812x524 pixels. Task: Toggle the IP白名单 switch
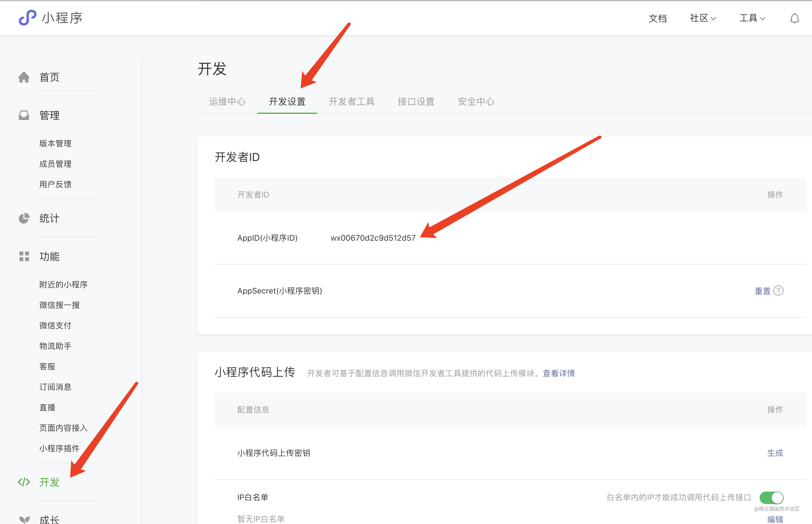(x=771, y=498)
